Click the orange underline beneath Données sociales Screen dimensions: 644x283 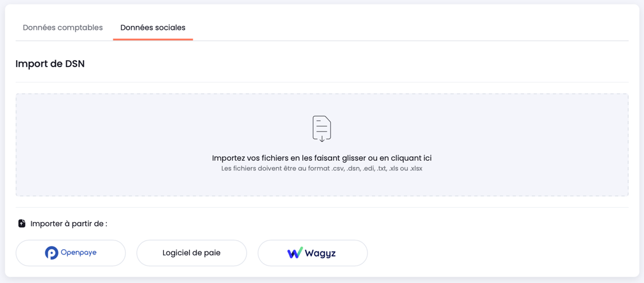(x=153, y=40)
